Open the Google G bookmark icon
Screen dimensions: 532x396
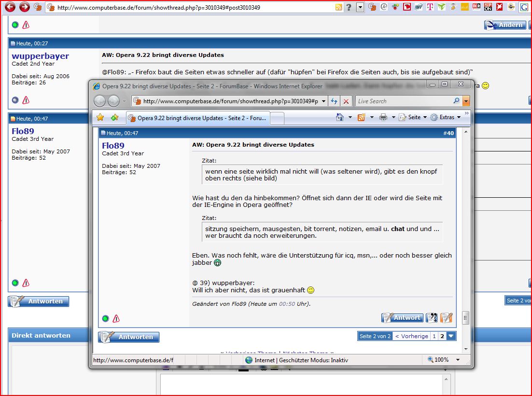point(523,7)
